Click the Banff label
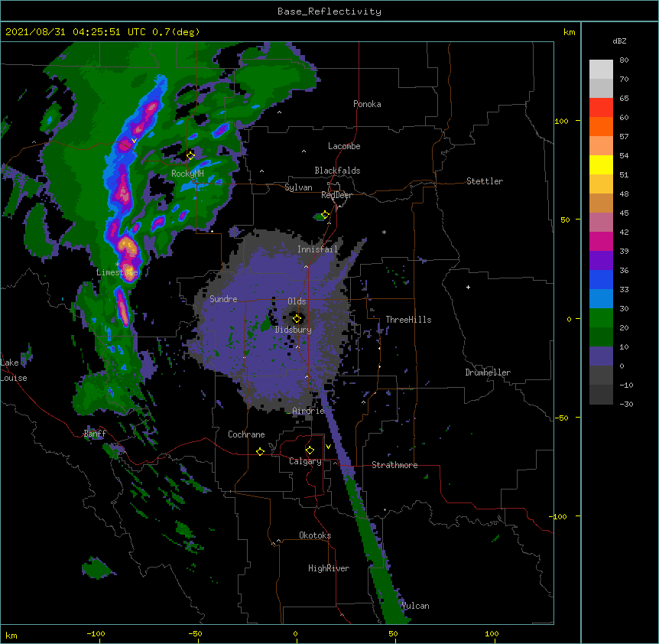The image size is (659, 644). click(95, 434)
